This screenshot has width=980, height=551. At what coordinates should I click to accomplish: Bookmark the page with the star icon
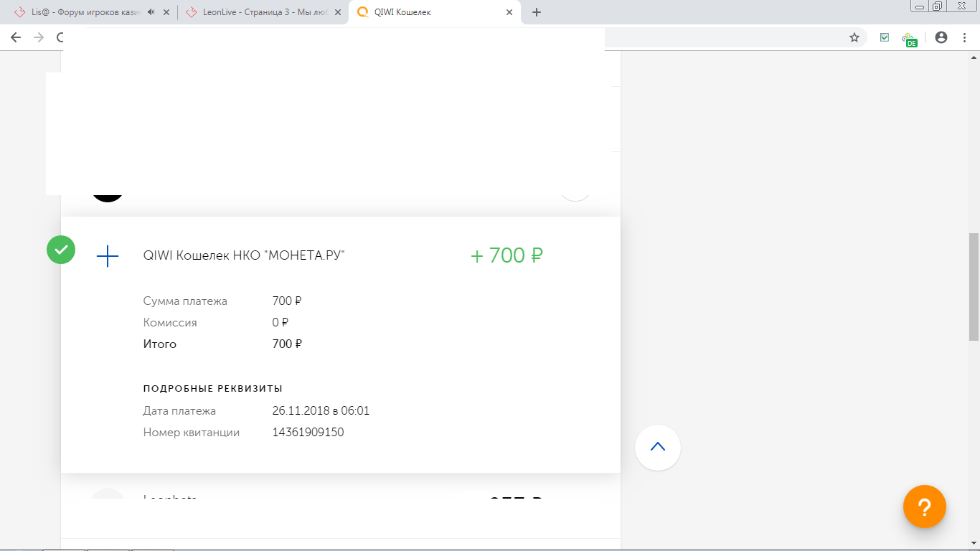tap(854, 37)
